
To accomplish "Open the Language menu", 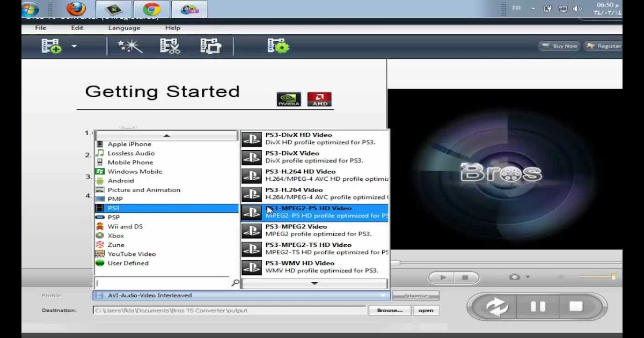I will [124, 28].
